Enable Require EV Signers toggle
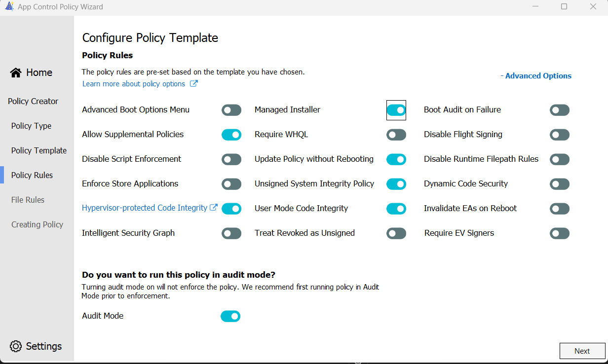 [x=560, y=233]
